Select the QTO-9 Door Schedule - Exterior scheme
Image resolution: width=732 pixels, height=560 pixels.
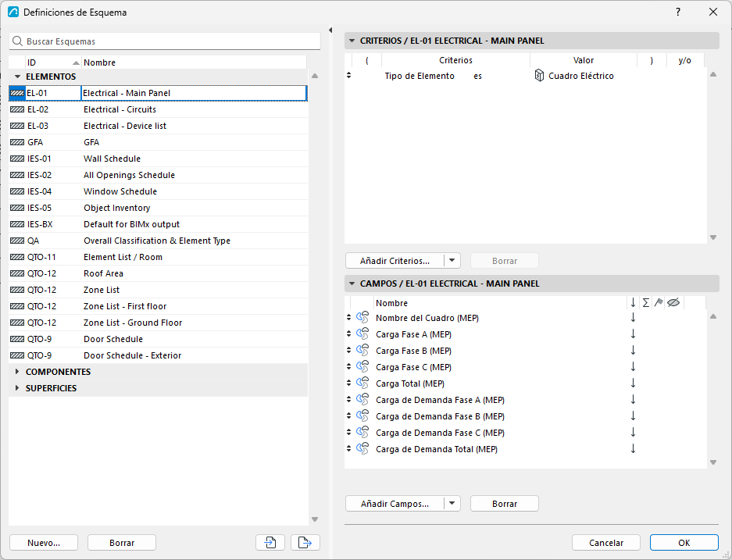coord(159,355)
